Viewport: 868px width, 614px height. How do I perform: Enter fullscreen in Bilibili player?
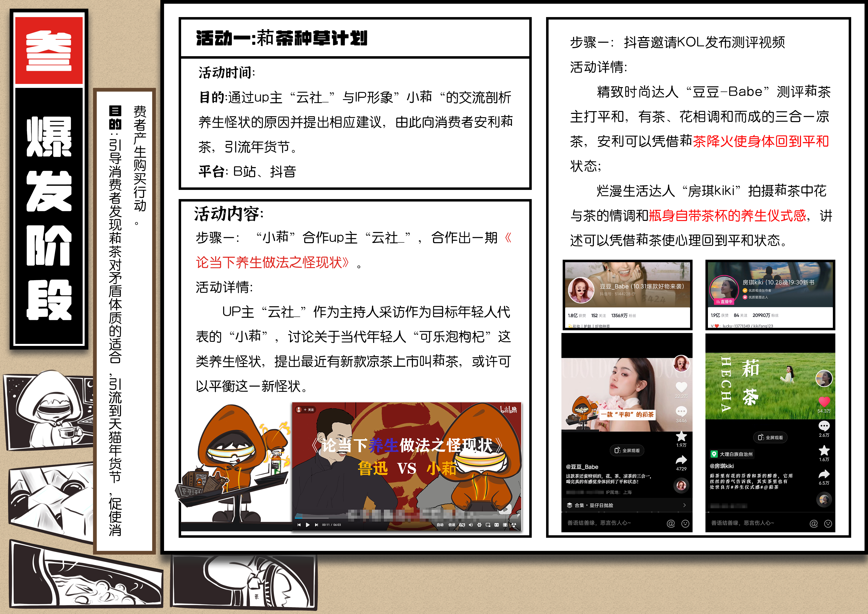point(505,525)
